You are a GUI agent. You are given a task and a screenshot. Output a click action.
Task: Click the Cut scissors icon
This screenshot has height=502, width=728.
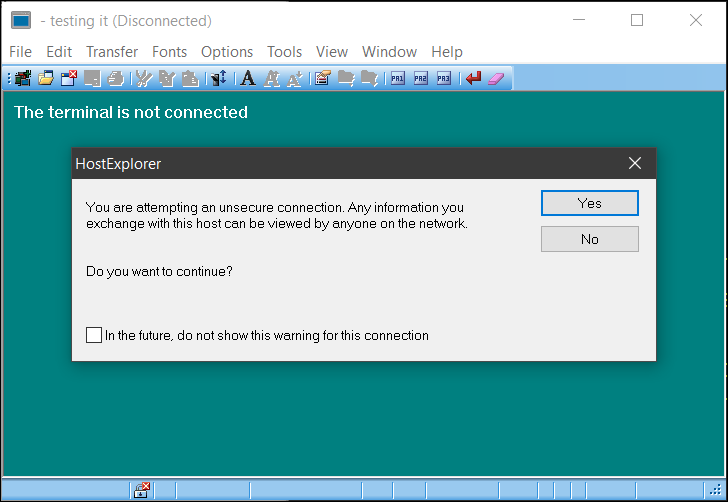pyautogui.click(x=144, y=78)
